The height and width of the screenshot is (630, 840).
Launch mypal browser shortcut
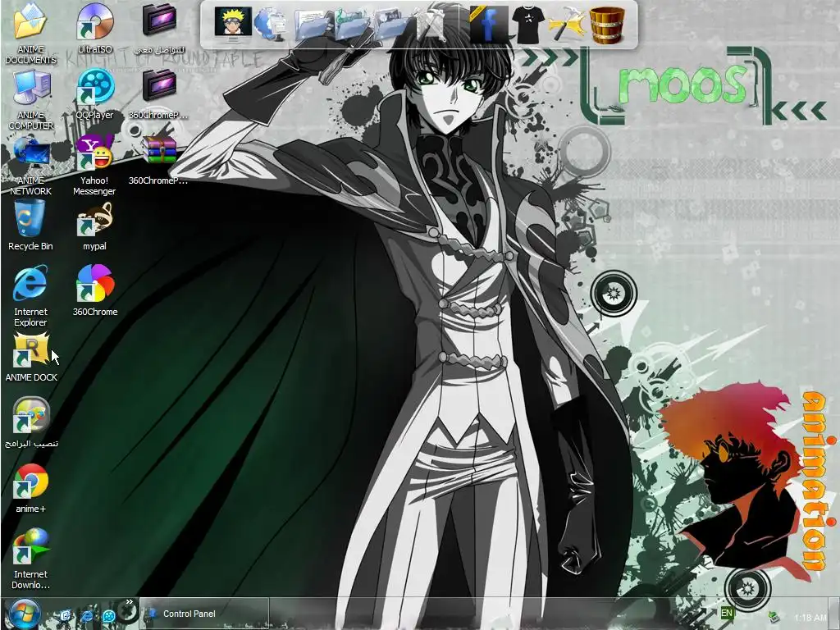click(x=95, y=220)
